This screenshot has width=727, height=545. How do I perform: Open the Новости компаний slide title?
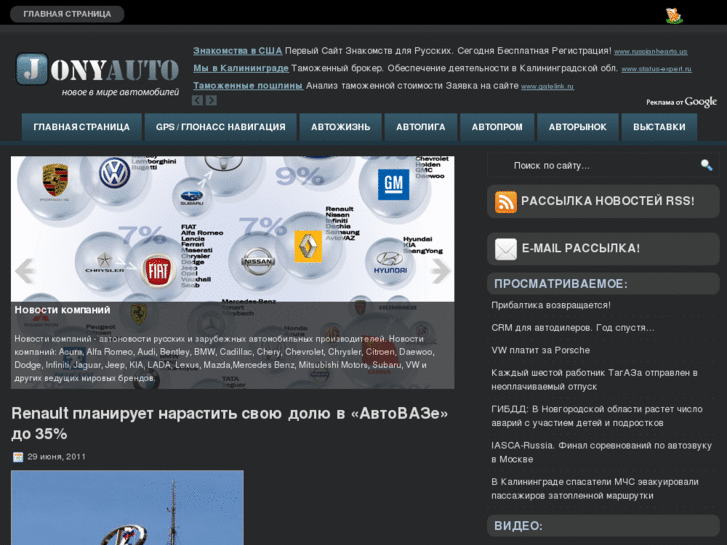pyautogui.click(x=62, y=310)
